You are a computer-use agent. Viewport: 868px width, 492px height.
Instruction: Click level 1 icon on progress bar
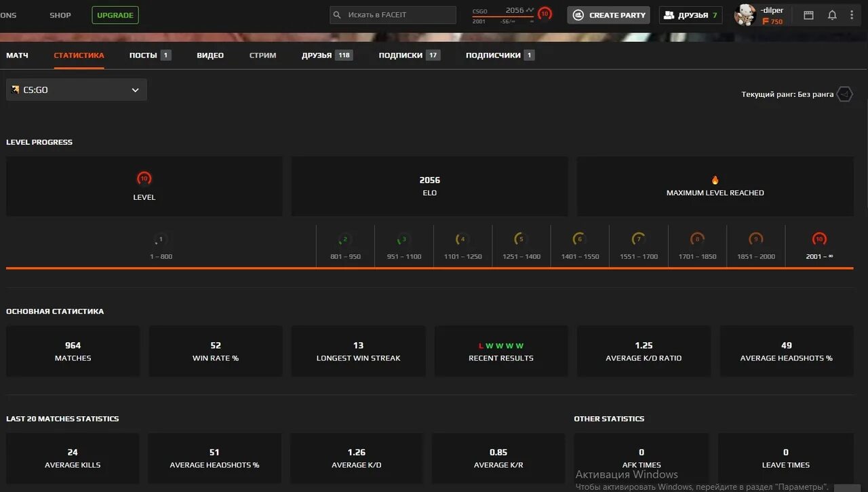pos(161,239)
